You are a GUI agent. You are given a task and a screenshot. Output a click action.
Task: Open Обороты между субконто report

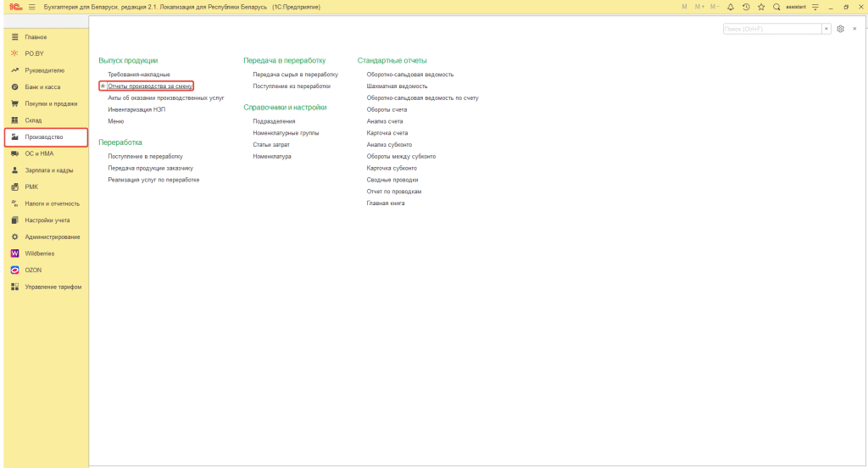coord(401,156)
